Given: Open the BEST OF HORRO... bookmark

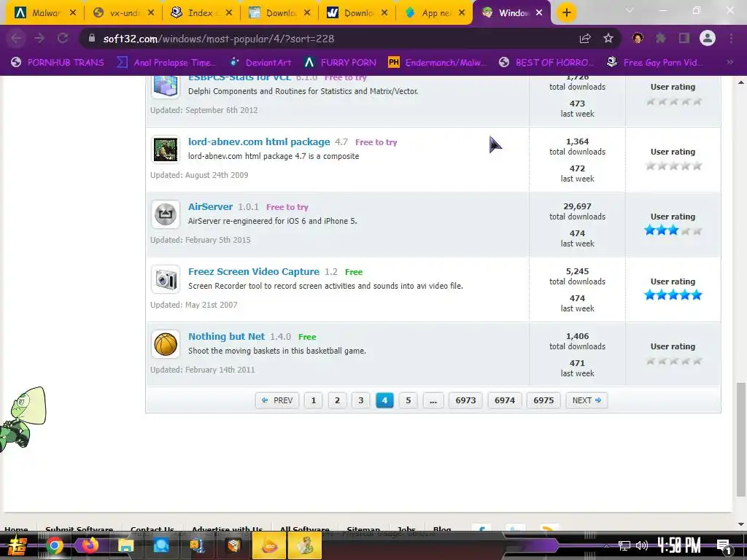Looking at the screenshot, I should (546, 63).
